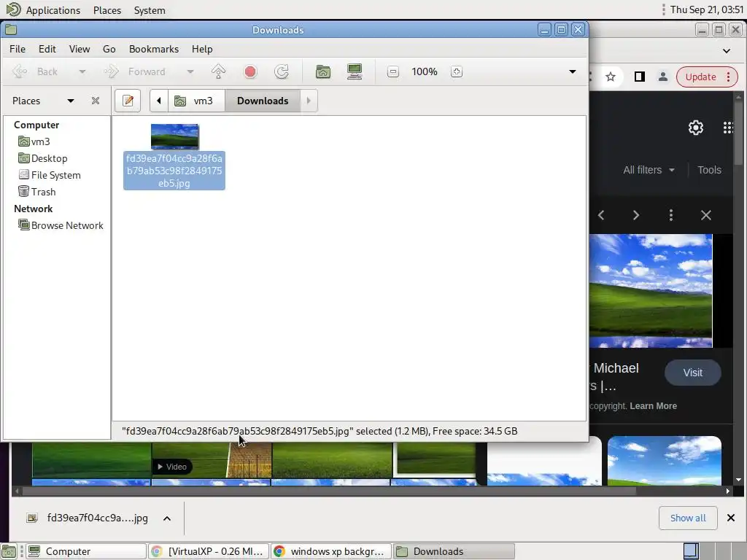Select the Downloads path button
This screenshot has width=747, height=560.
[x=263, y=101]
